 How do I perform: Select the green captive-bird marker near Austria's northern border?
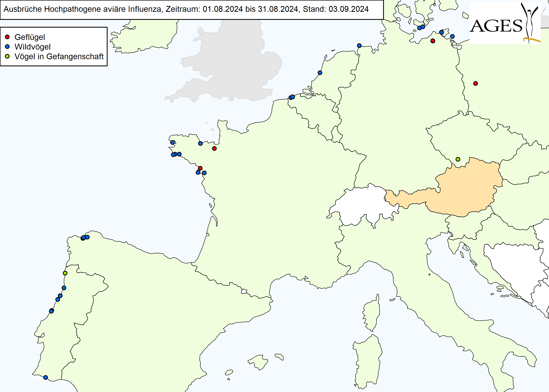[458, 159]
